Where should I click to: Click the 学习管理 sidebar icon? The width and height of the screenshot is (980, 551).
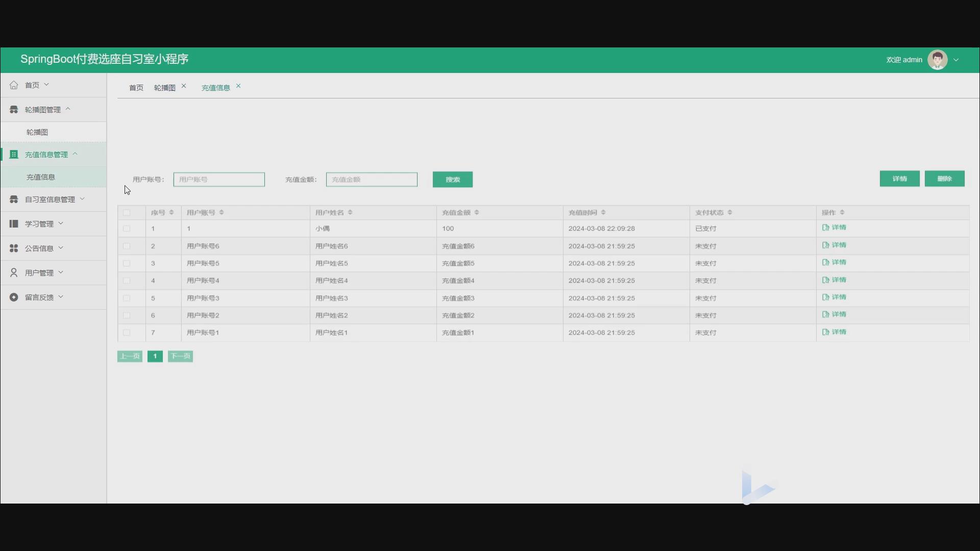(14, 224)
